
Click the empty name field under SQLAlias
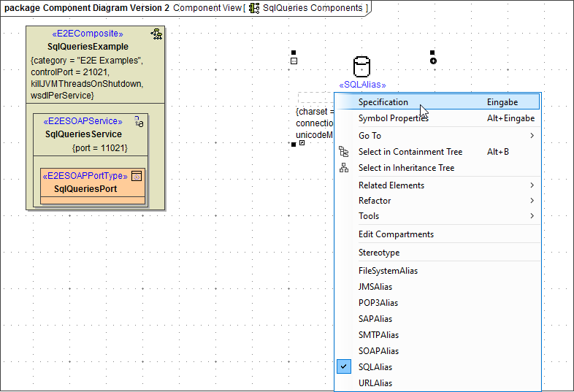315,98
